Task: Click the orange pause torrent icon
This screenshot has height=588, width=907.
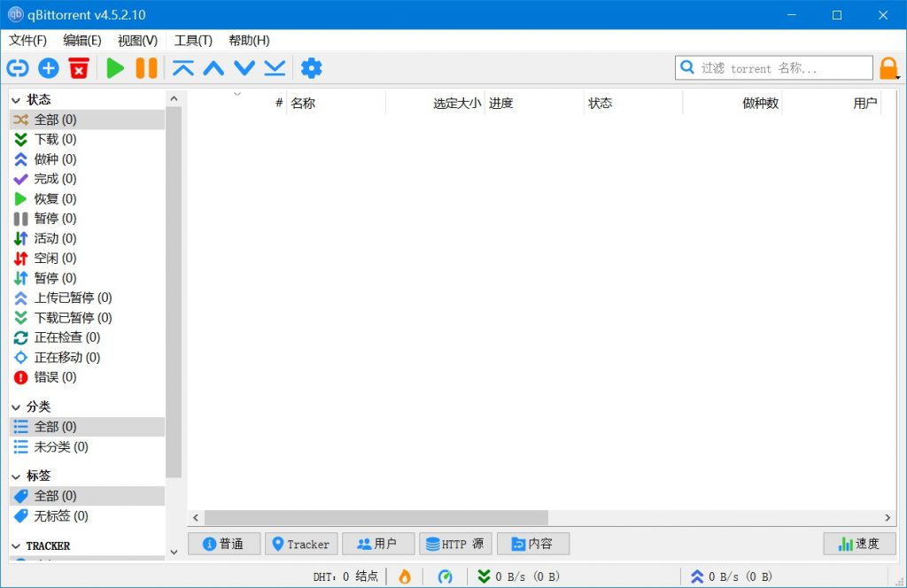Action: (147, 67)
